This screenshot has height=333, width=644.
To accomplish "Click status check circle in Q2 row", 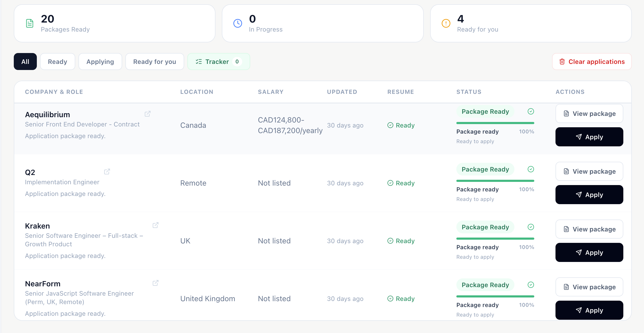I will 531,169.
